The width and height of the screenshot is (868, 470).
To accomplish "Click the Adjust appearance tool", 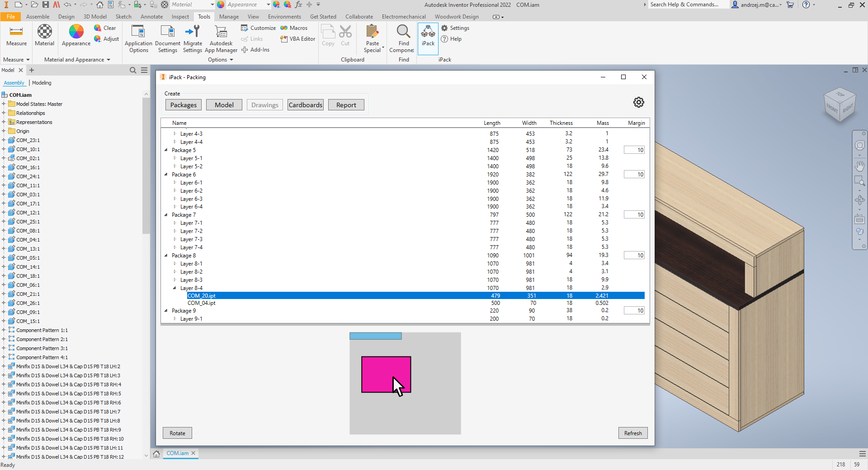I will click(x=106, y=39).
